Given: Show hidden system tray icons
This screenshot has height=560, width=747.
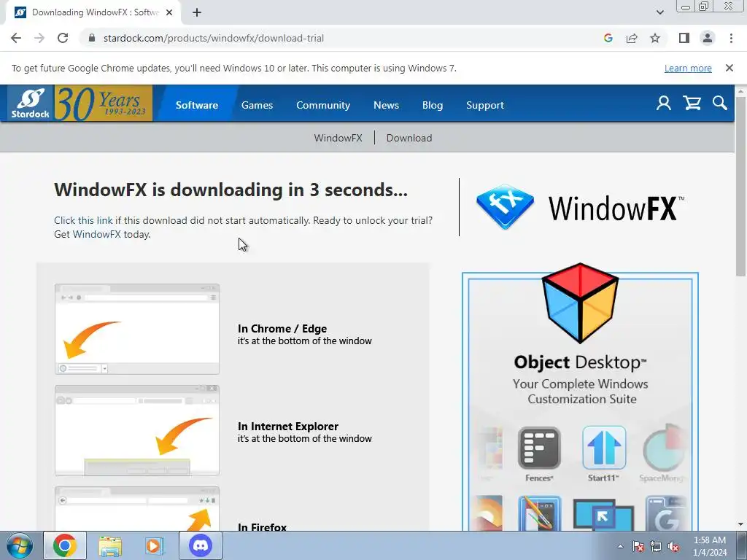Looking at the screenshot, I should 620,547.
